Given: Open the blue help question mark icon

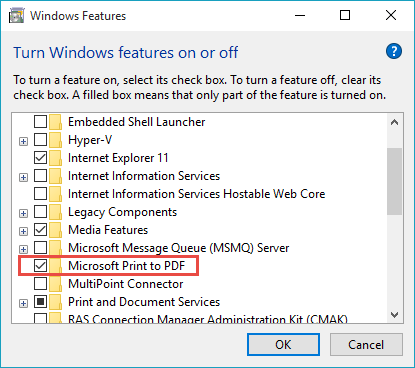Looking at the screenshot, I should (x=394, y=51).
